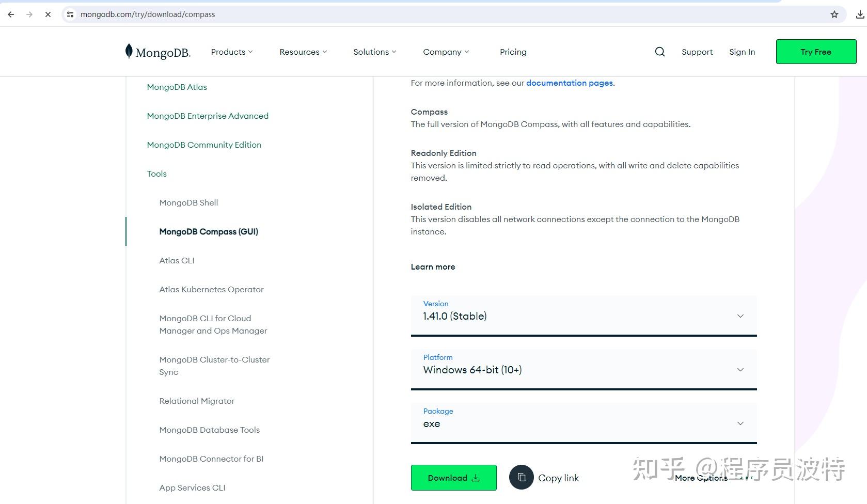Expand the Version 1.41.0 dropdown
867x504 pixels.
pos(584,316)
